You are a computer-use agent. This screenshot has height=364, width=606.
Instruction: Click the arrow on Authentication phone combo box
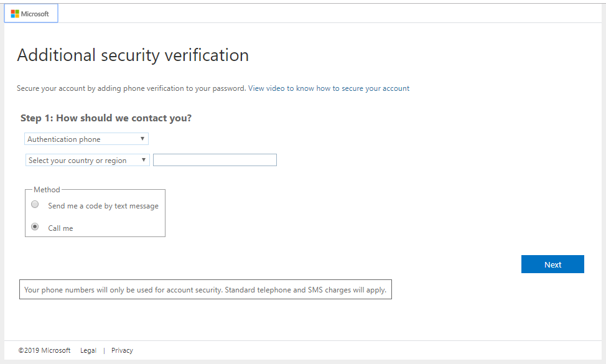[142, 139]
